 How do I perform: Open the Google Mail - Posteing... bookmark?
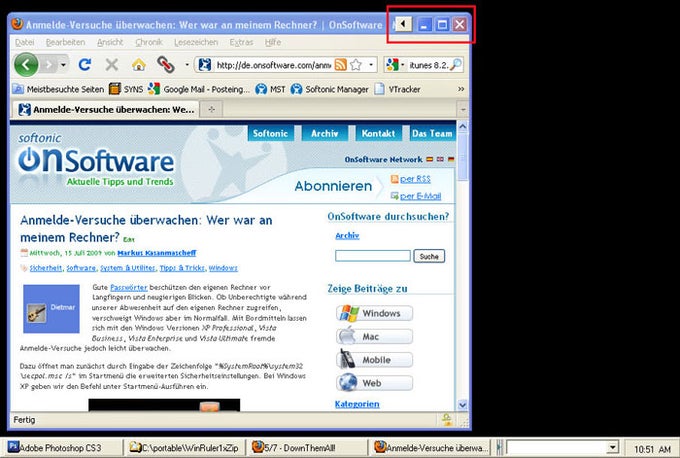pyautogui.click(x=199, y=89)
